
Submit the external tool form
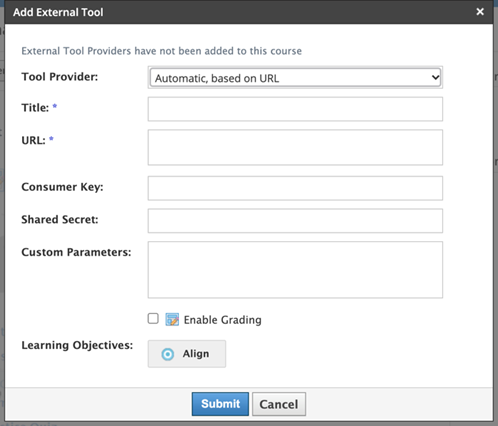pyautogui.click(x=220, y=404)
